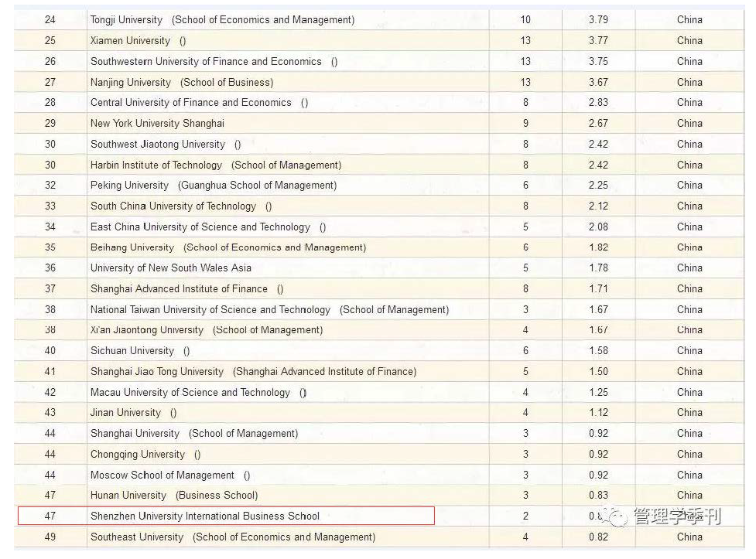
Task: Select South China University of Technology
Action: [x=181, y=206]
